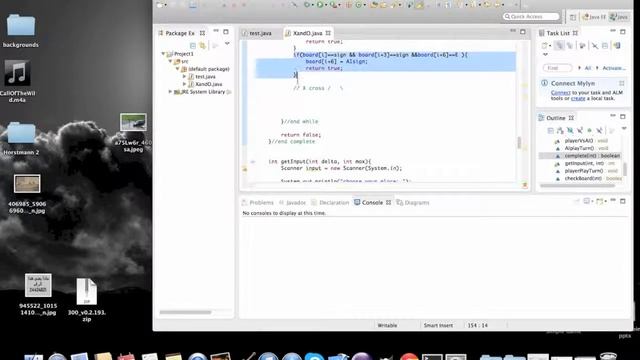This screenshot has width=640, height=360.
Task: Open the Problems tab
Action: pos(258,202)
